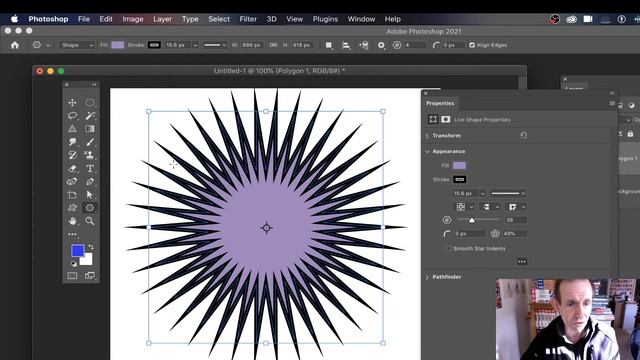
Task: Select the Custom Shape puzzle tool
Action: pyautogui.click(x=73, y=207)
